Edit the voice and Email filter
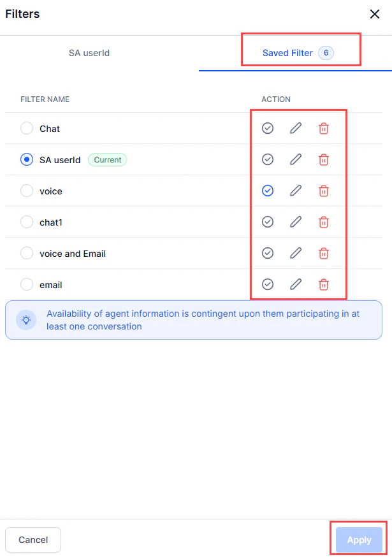The width and height of the screenshot is (392, 557). [295, 253]
